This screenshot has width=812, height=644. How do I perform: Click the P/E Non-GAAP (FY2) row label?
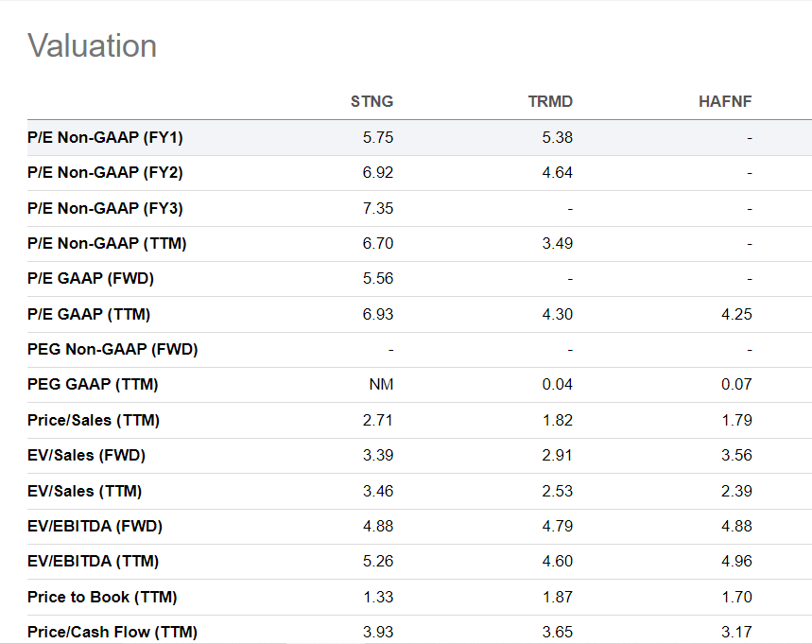pos(105,173)
